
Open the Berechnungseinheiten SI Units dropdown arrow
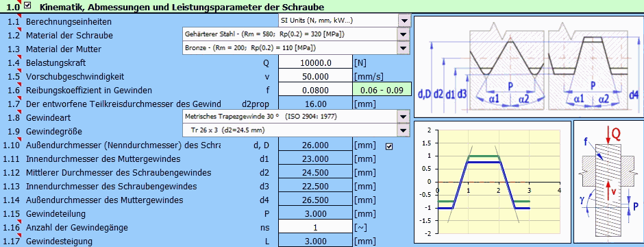tap(404, 21)
